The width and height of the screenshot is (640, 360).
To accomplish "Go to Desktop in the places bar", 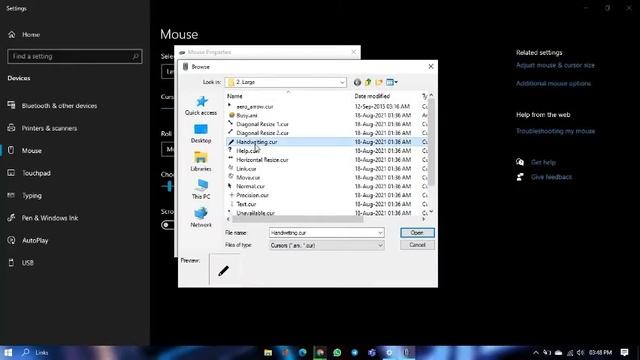I will pyautogui.click(x=201, y=133).
